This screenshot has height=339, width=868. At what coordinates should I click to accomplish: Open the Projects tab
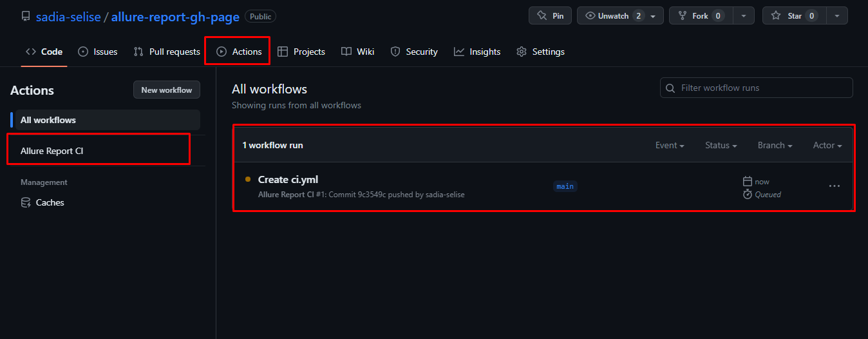(301, 52)
